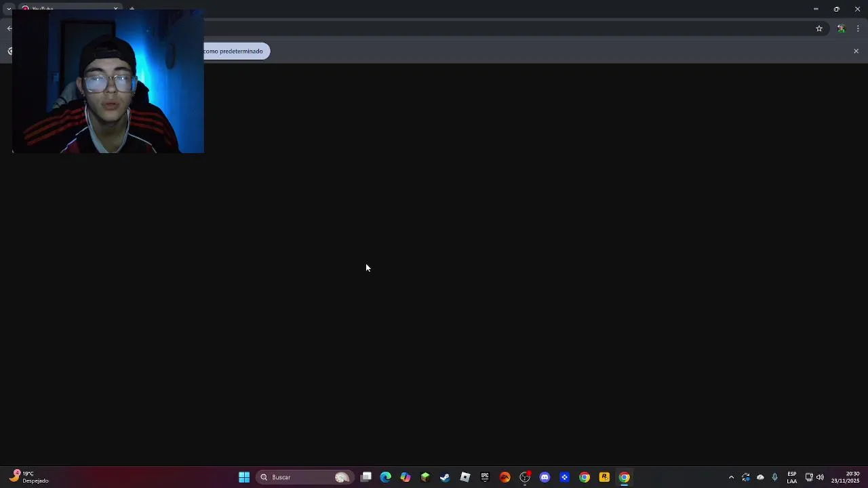
Task: Open Discord from the taskbar
Action: 545,477
